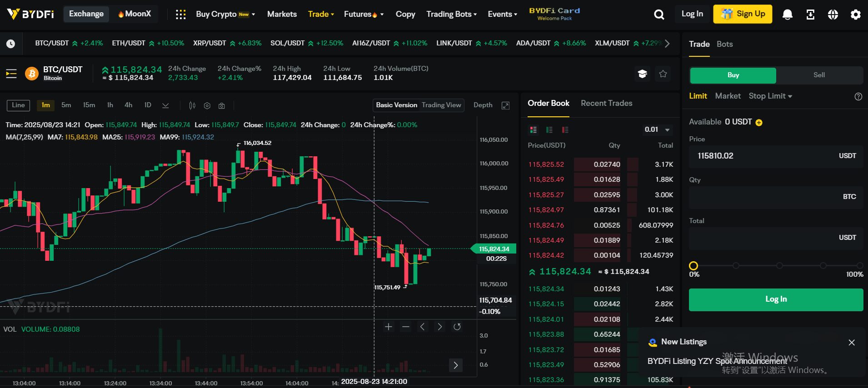
Task: Open notifications bell icon
Action: [787, 15]
